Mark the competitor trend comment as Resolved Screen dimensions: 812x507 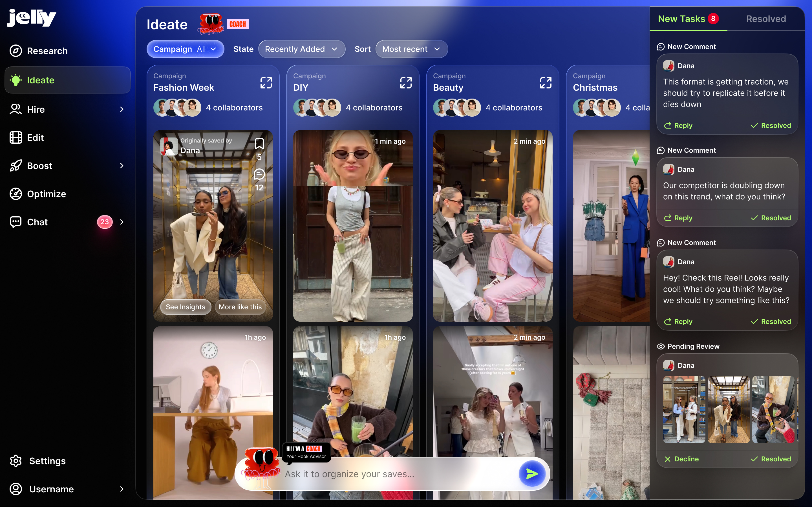point(771,218)
